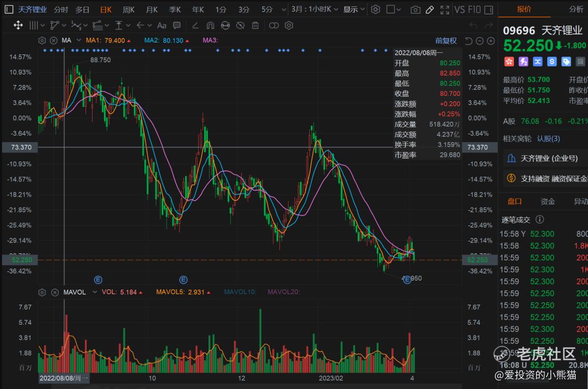Click the blue price tag badge
This screenshot has width=588, height=389.
point(566,62)
